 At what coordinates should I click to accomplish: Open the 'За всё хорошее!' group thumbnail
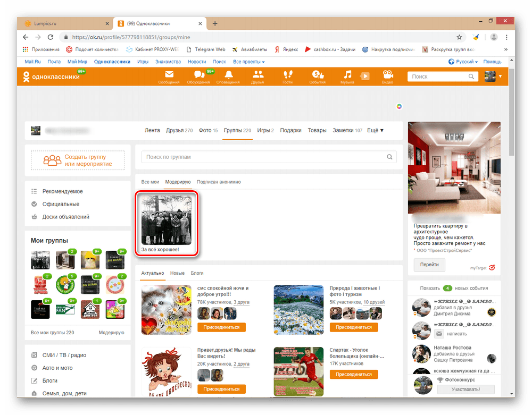pos(167,219)
